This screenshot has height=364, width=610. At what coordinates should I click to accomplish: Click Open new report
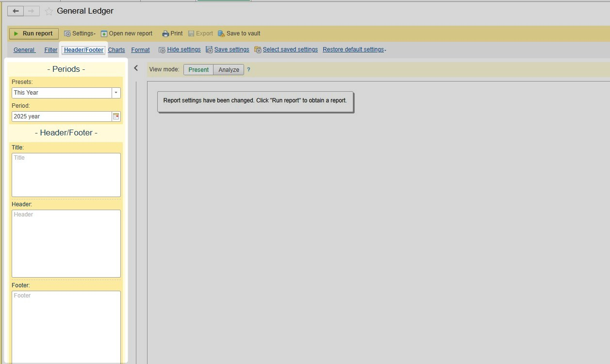[x=126, y=33]
